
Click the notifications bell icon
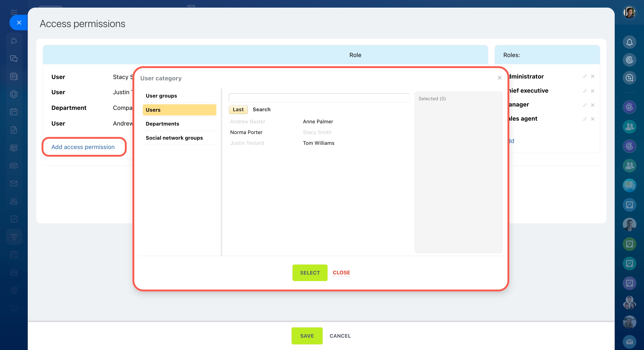point(629,42)
